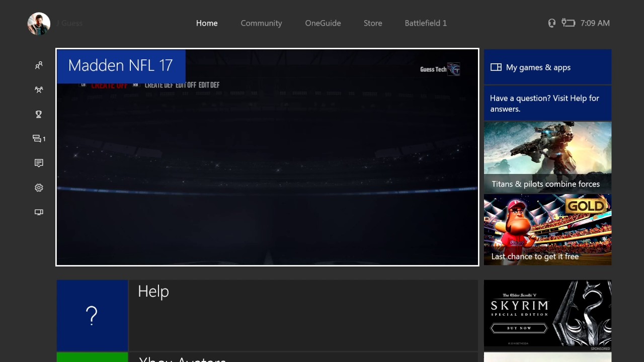Click the Help question mark tile
Image resolution: width=644 pixels, height=362 pixels.
pos(92,315)
